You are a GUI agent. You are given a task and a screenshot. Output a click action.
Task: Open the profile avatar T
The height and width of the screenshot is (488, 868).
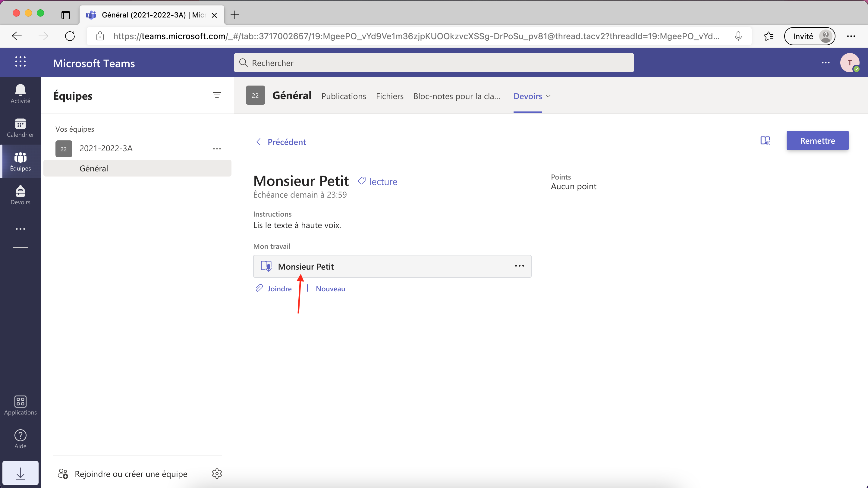[x=850, y=63]
